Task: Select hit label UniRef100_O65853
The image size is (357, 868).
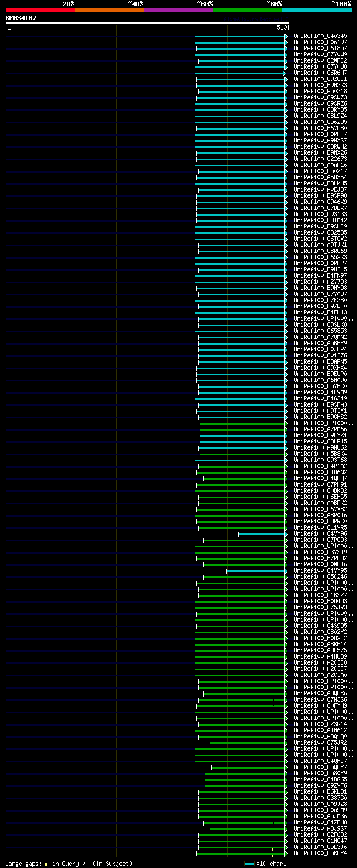Action: pyautogui.click(x=320, y=331)
